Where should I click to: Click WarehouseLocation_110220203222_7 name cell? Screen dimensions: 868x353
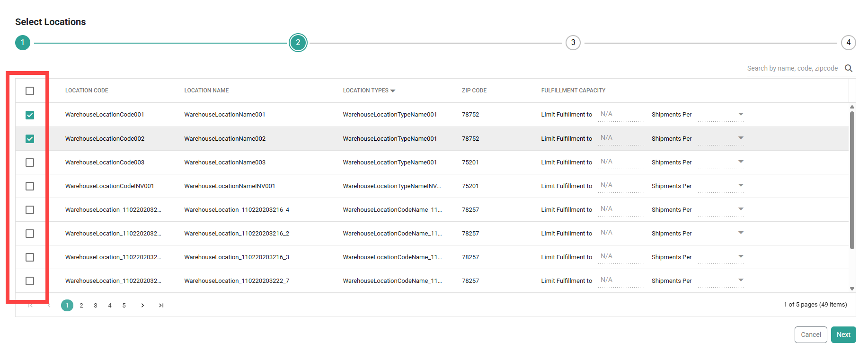(237, 281)
